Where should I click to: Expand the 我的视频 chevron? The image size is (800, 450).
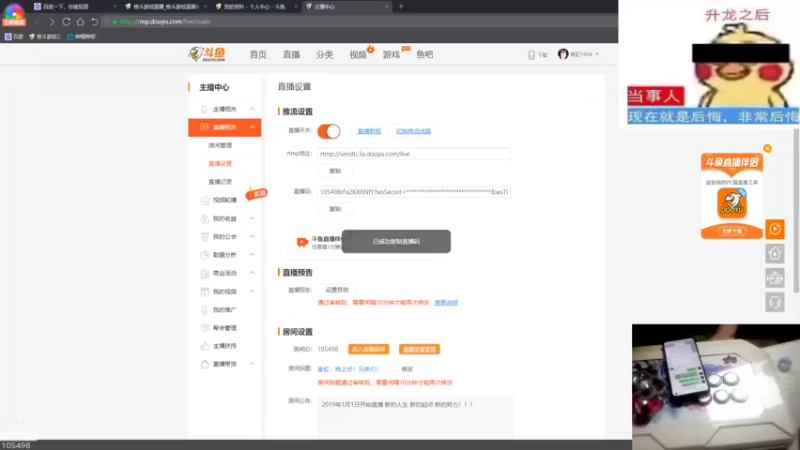252,291
